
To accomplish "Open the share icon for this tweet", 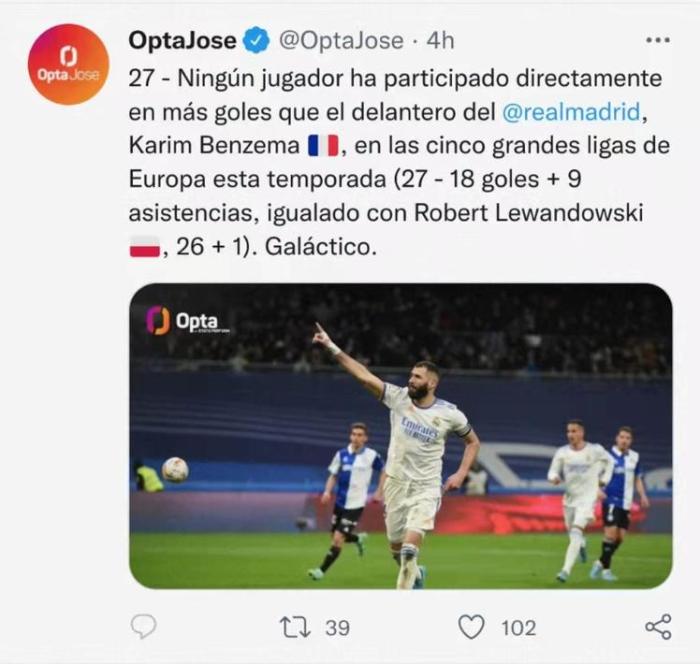I will tap(657, 627).
